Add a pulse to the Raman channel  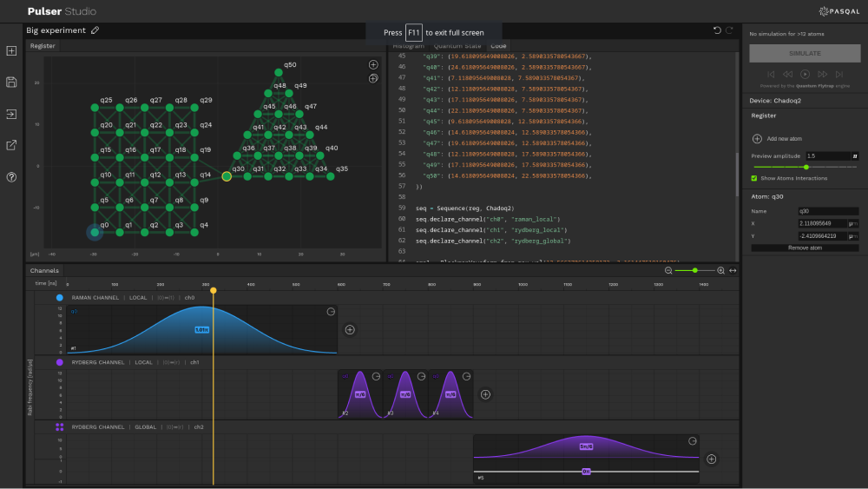350,330
